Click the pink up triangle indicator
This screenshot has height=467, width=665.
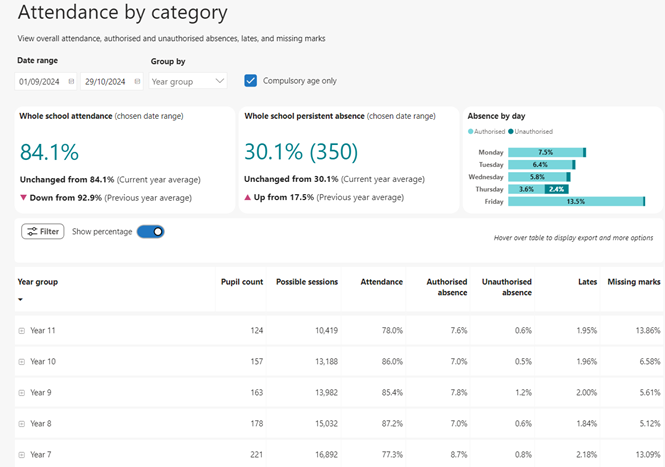[248, 198]
